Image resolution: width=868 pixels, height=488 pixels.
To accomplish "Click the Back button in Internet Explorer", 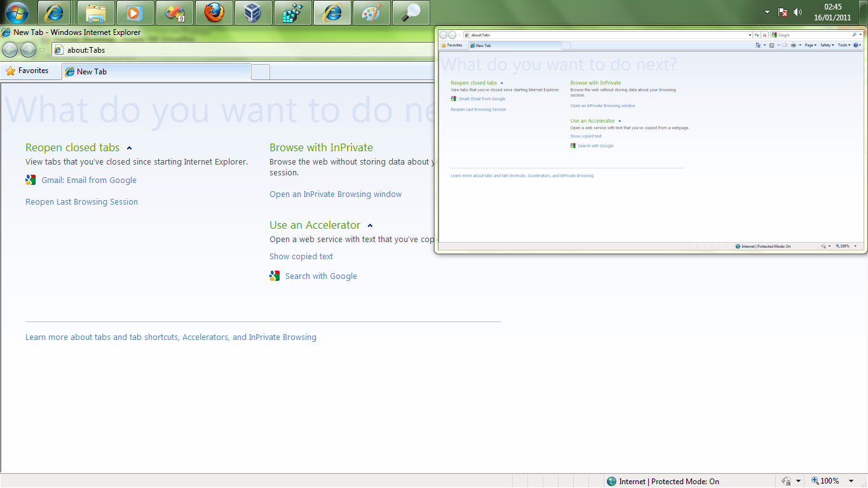I will (10, 50).
